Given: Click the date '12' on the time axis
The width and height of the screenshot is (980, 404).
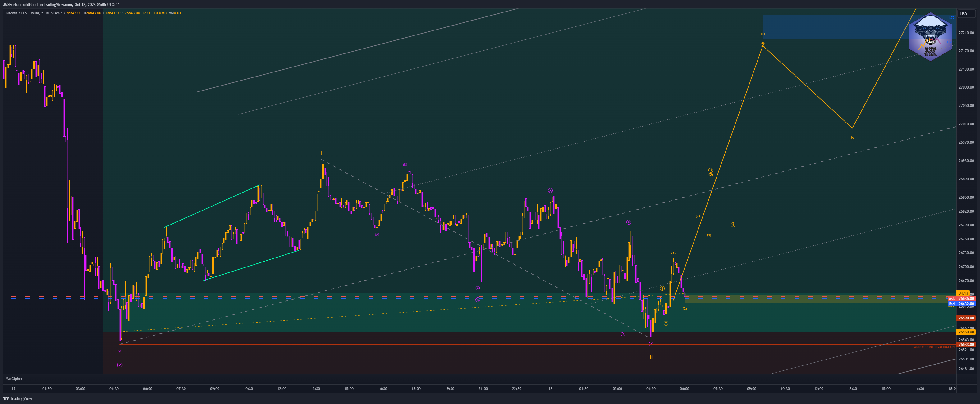Looking at the screenshot, I should click(13, 389).
